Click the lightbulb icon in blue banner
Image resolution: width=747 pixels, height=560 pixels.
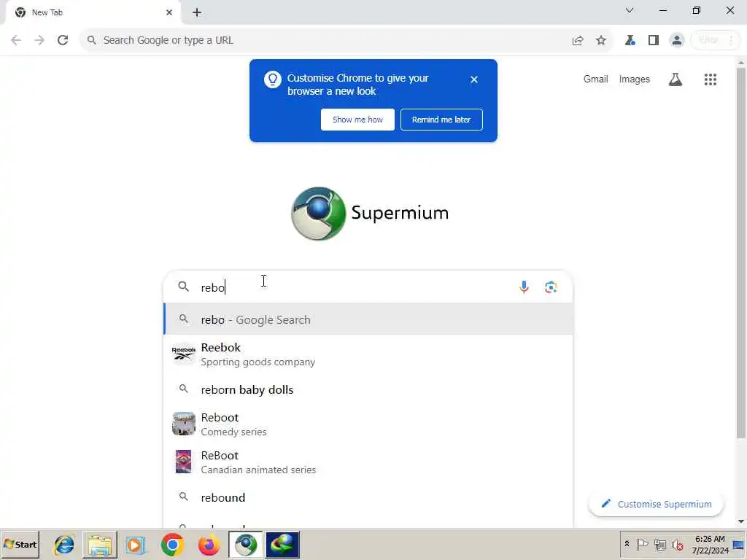coord(273,79)
